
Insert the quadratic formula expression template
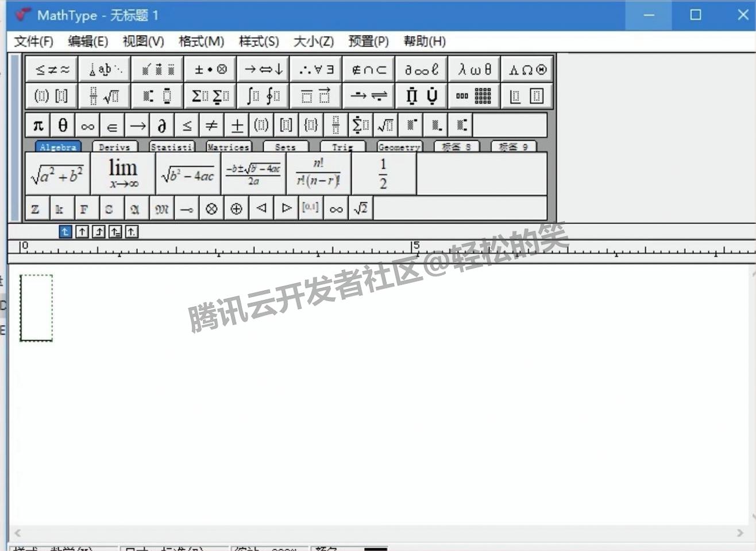pos(254,173)
